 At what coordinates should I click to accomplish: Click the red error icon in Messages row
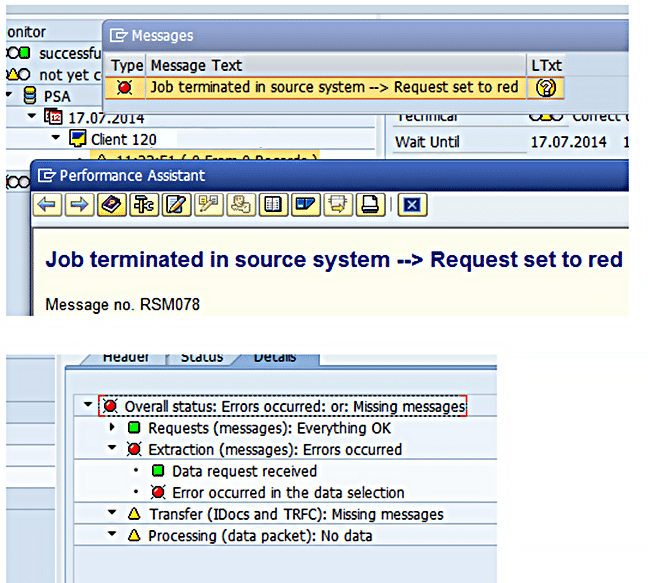[124, 88]
